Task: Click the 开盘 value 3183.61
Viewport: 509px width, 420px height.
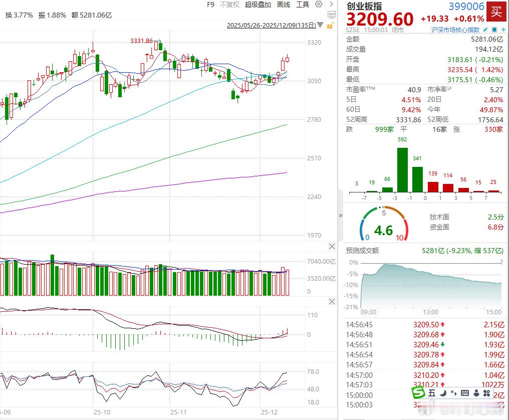Action: tap(460, 60)
